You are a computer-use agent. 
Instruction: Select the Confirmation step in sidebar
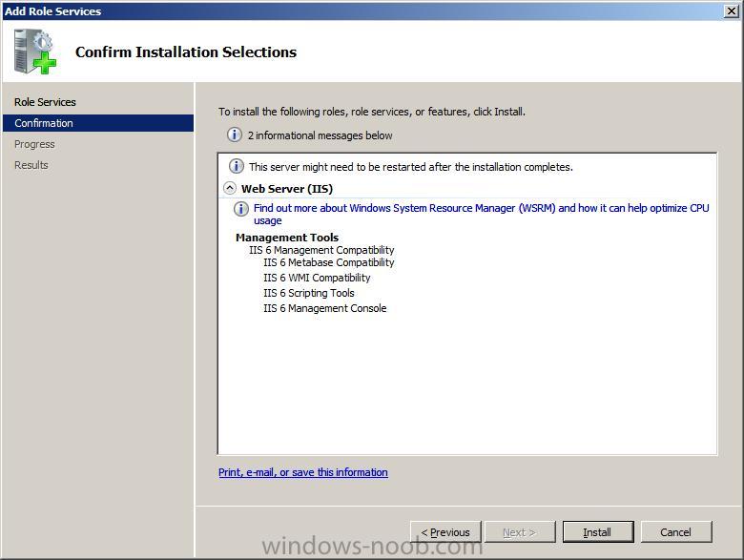[x=97, y=123]
